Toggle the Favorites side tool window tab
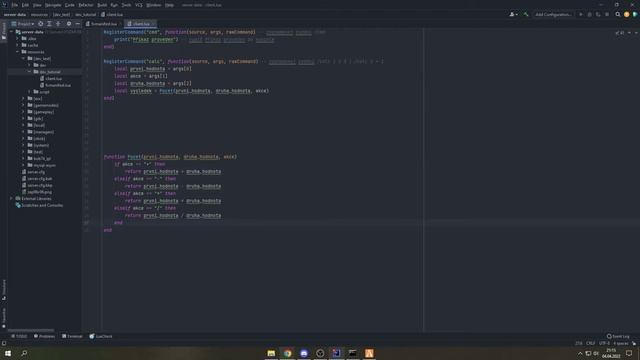Screen dimensions: 640x360 [4, 318]
